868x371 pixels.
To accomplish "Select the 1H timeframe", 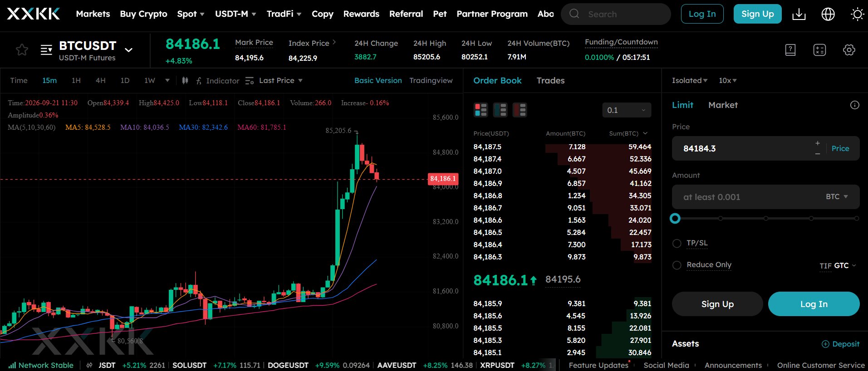I will 76,80.
